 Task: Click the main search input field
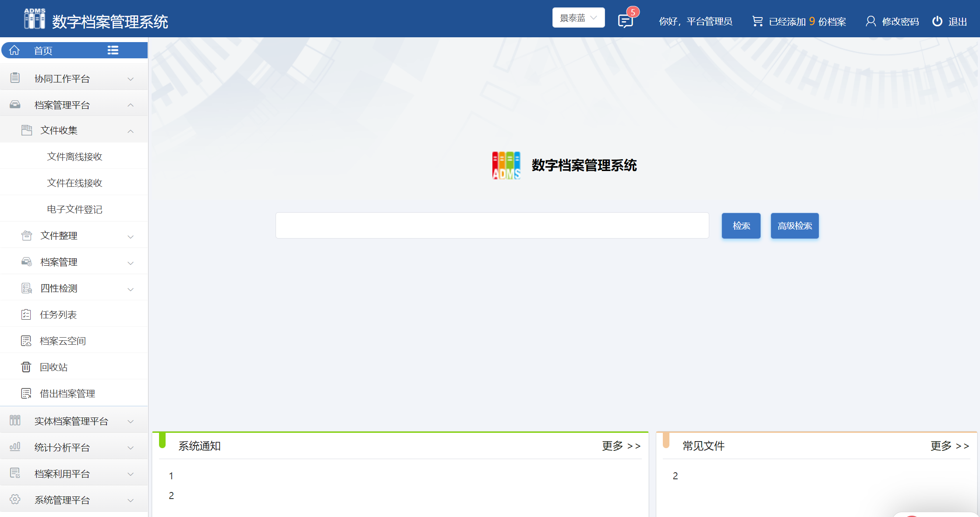coord(492,226)
